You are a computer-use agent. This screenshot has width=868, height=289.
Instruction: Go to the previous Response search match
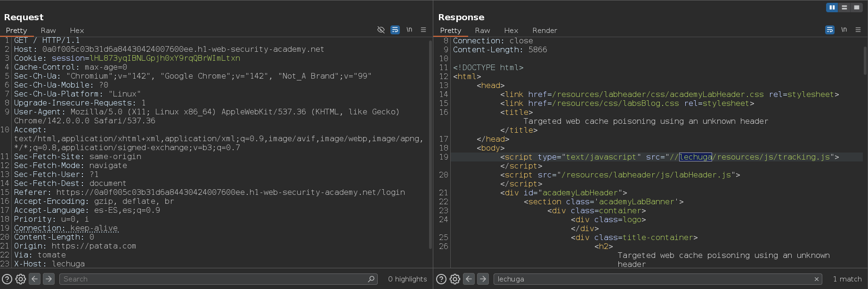coord(469,279)
